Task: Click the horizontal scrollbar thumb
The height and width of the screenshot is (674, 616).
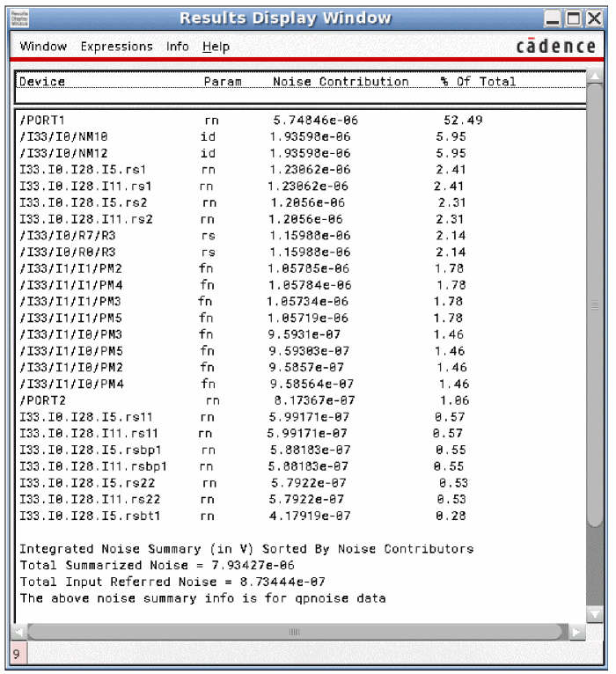Action: (x=295, y=632)
